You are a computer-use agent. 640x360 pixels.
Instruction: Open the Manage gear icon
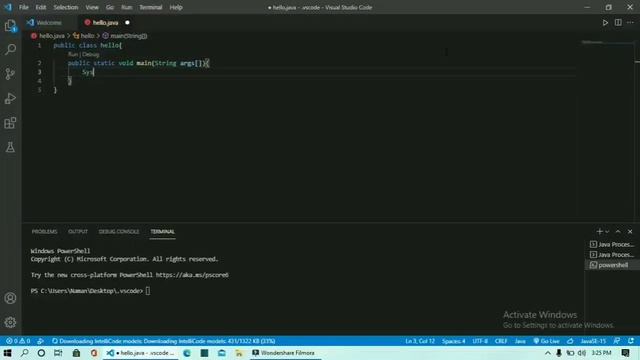point(11,322)
